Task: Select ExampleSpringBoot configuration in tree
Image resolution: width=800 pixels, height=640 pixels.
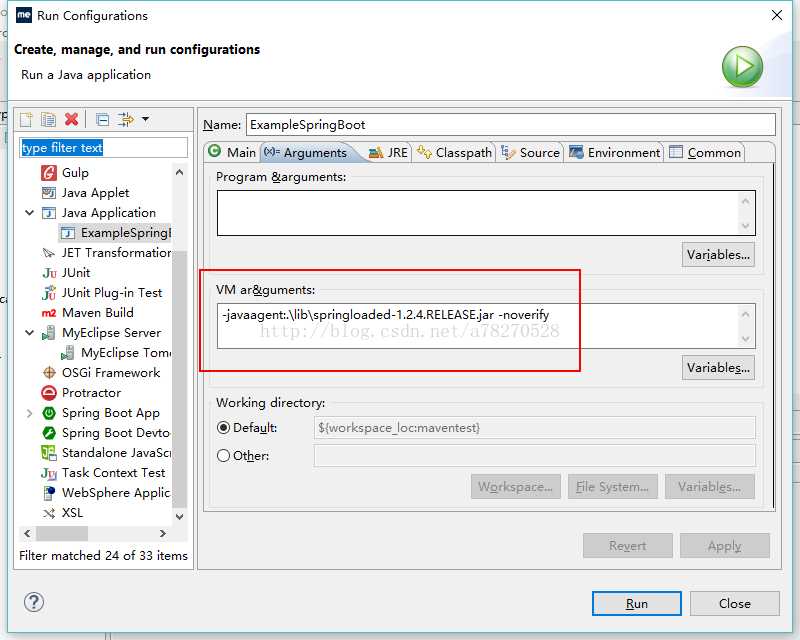Action: click(x=116, y=233)
